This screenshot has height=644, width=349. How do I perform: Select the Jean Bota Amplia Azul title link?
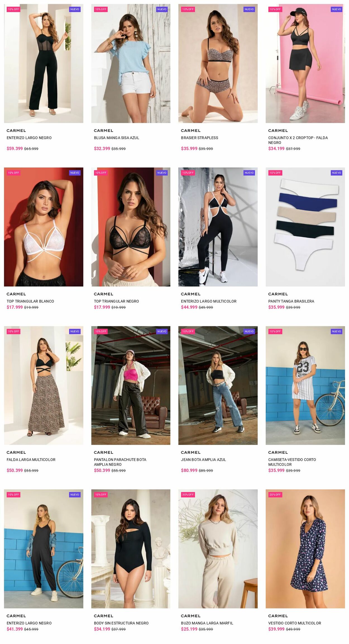203,460
